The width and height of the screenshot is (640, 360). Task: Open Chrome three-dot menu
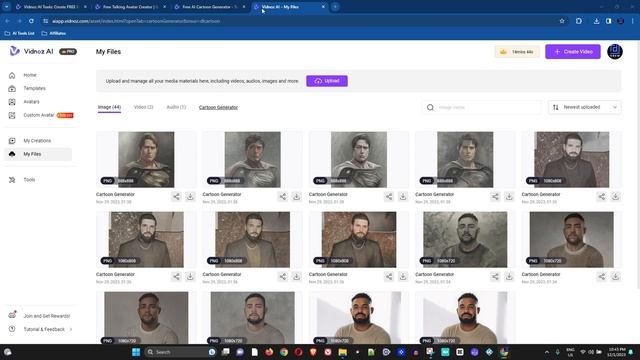[x=633, y=21]
